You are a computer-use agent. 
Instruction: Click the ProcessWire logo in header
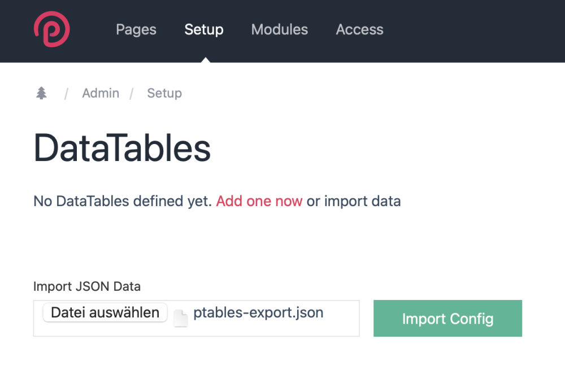click(x=51, y=30)
